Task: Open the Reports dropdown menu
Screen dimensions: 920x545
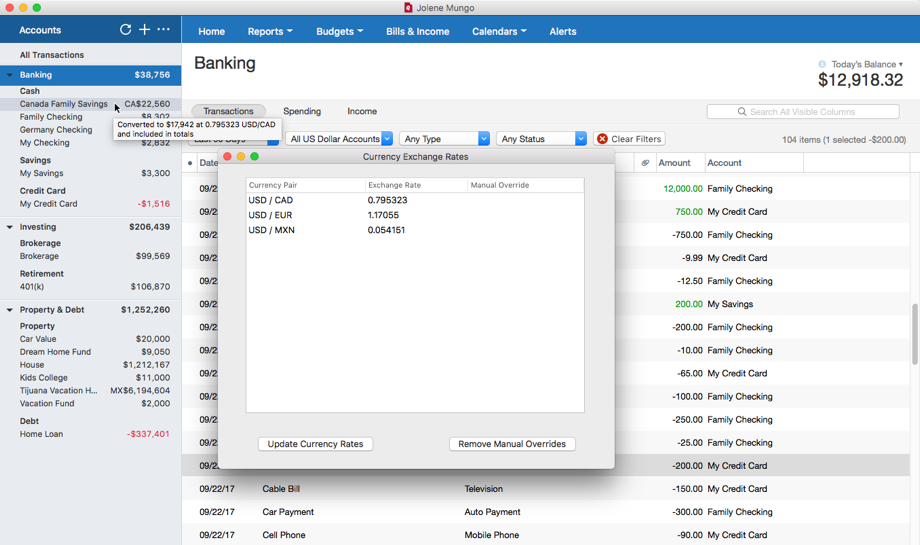Action: pos(270,32)
